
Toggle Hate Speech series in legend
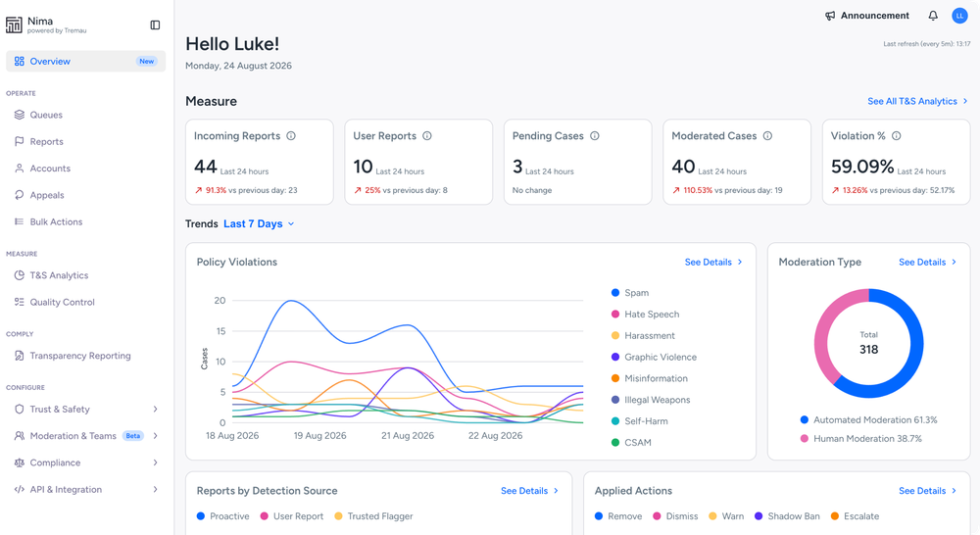coord(645,315)
